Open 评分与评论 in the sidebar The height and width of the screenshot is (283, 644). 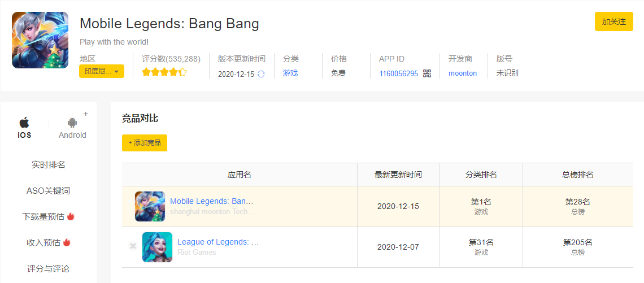pos(49,269)
